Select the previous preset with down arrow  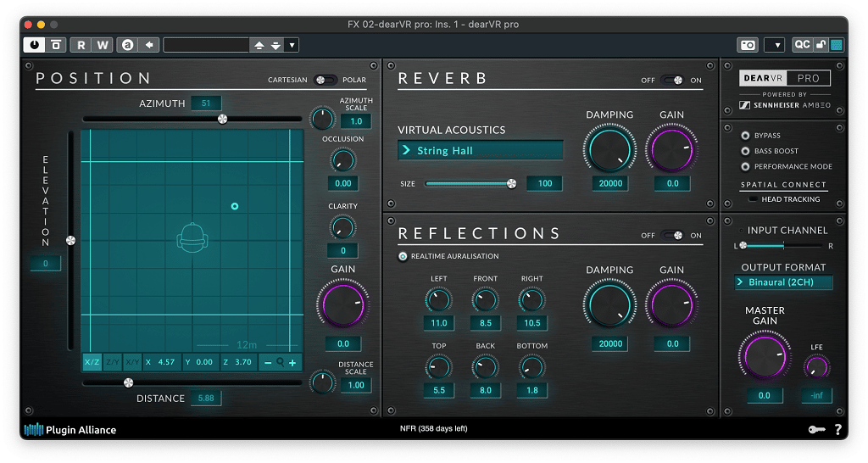[x=275, y=46]
